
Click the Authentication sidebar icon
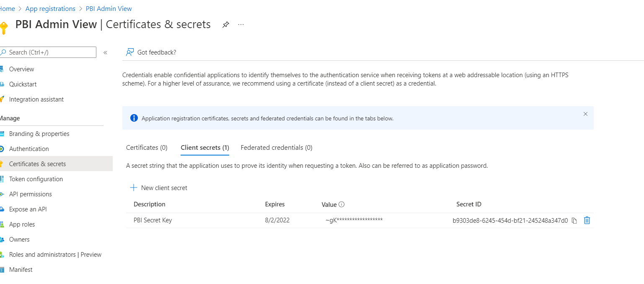[2, 149]
